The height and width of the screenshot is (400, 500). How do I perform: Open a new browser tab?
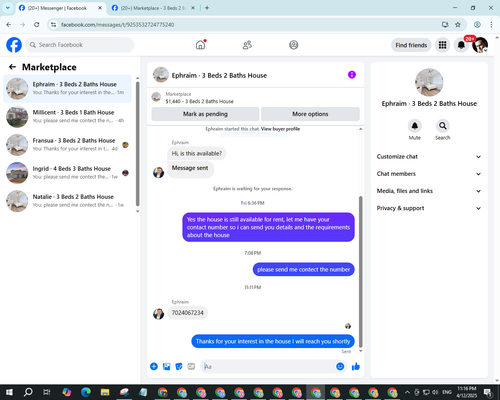click(x=207, y=8)
